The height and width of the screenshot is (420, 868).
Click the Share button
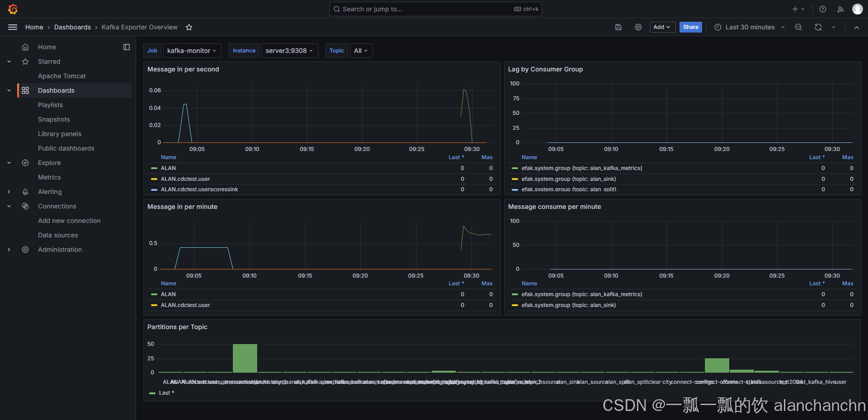coord(690,27)
